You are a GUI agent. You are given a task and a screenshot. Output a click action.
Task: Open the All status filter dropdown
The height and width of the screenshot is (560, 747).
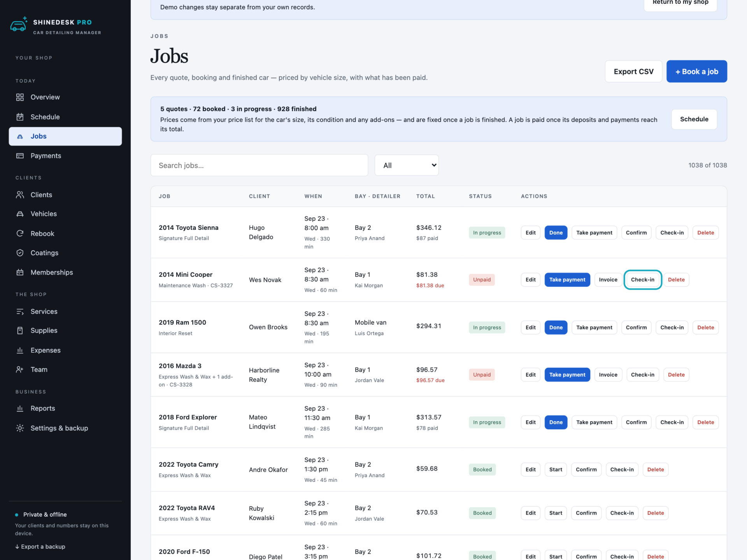click(x=407, y=165)
